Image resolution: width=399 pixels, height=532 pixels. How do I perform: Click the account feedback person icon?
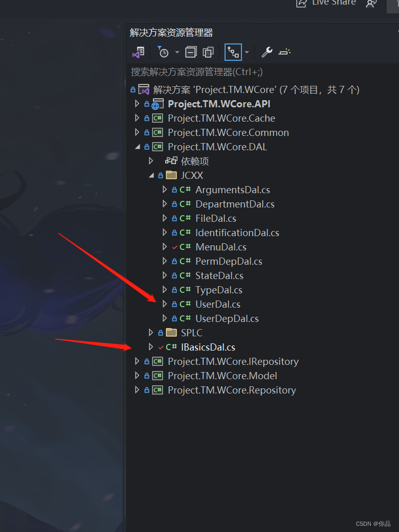click(371, 4)
